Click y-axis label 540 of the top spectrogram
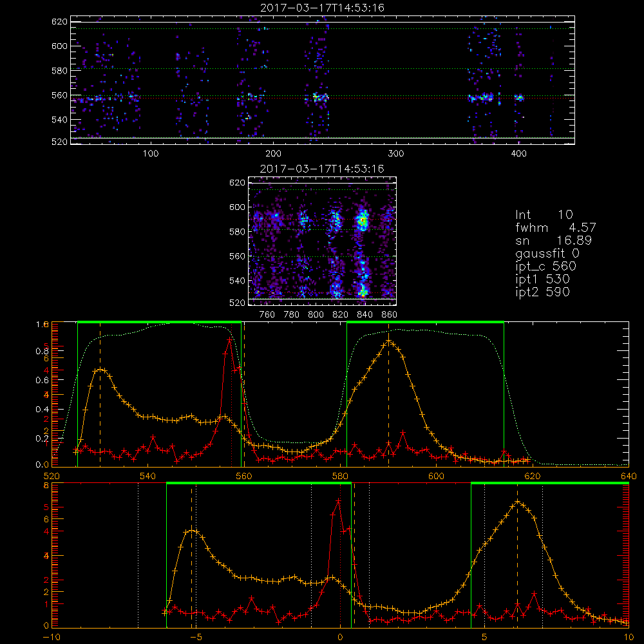644x644 pixels. click(x=59, y=120)
